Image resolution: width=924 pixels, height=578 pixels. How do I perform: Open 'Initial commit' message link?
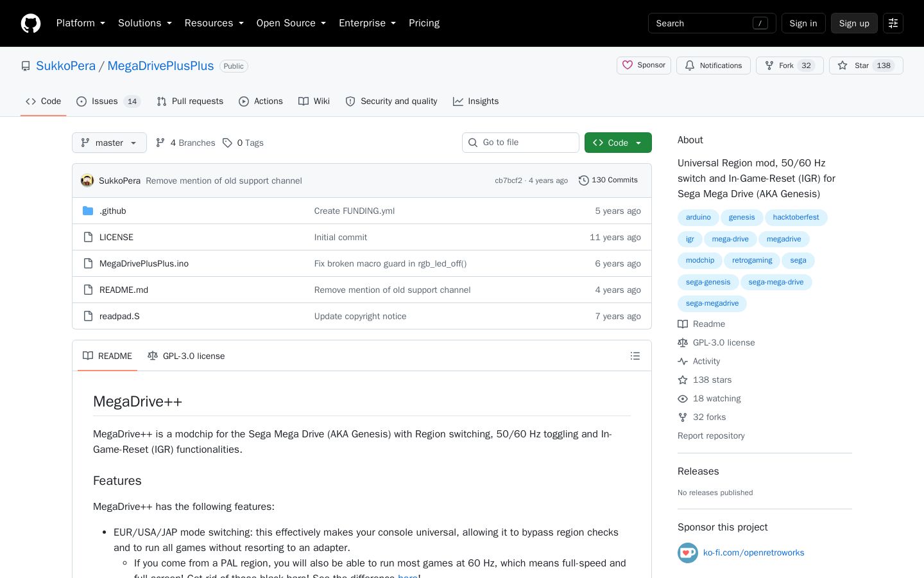click(341, 237)
